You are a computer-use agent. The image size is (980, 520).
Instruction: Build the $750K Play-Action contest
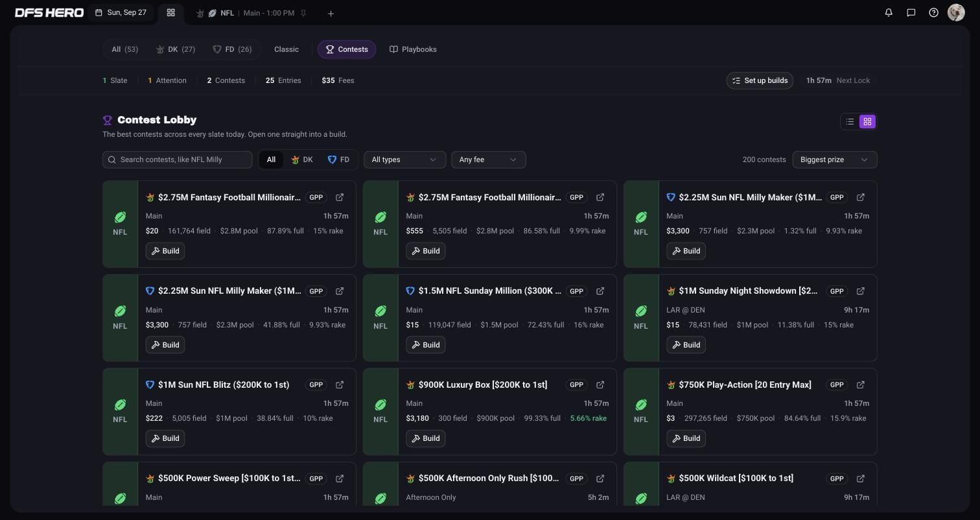pyautogui.click(x=686, y=438)
